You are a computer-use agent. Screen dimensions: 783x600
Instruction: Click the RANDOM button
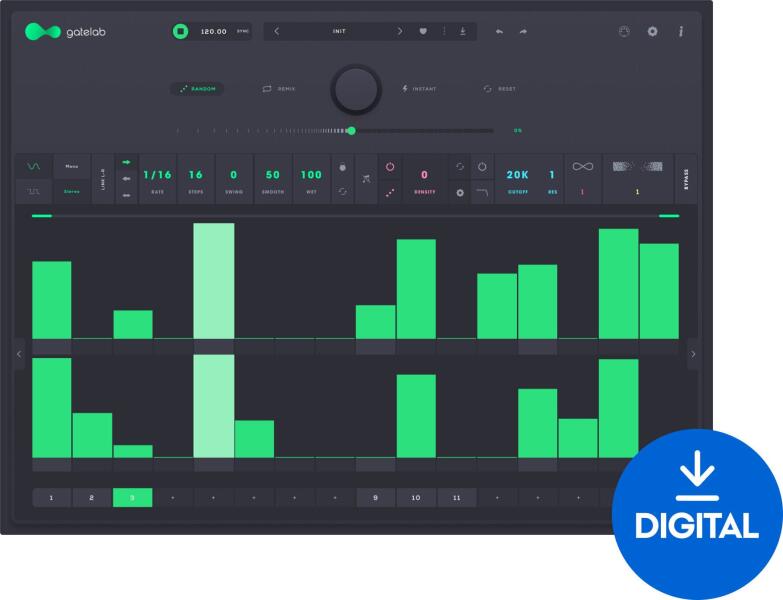click(x=197, y=89)
